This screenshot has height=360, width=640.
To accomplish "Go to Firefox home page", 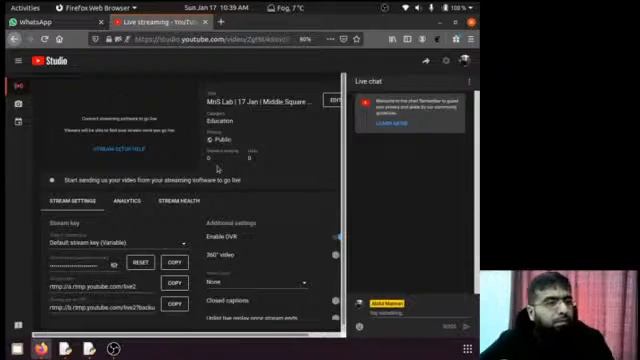I will point(60,39).
